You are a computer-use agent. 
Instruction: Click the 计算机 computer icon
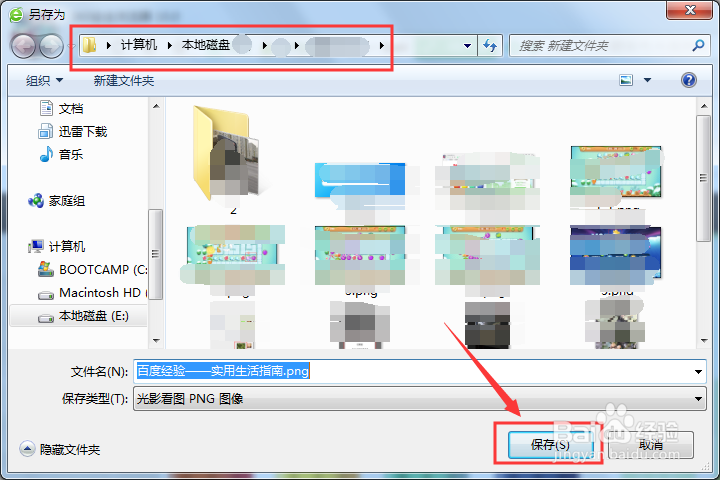click(36, 247)
